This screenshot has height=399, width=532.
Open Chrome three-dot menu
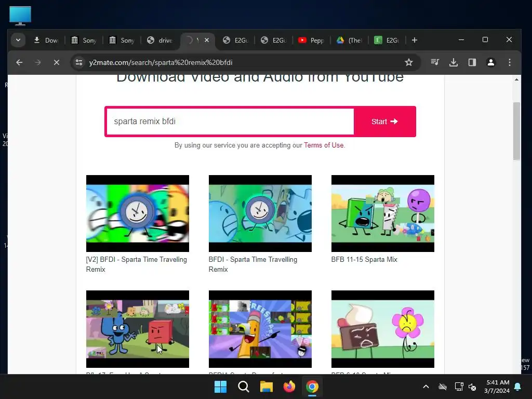pyautogui.click(x=509, y=62)
